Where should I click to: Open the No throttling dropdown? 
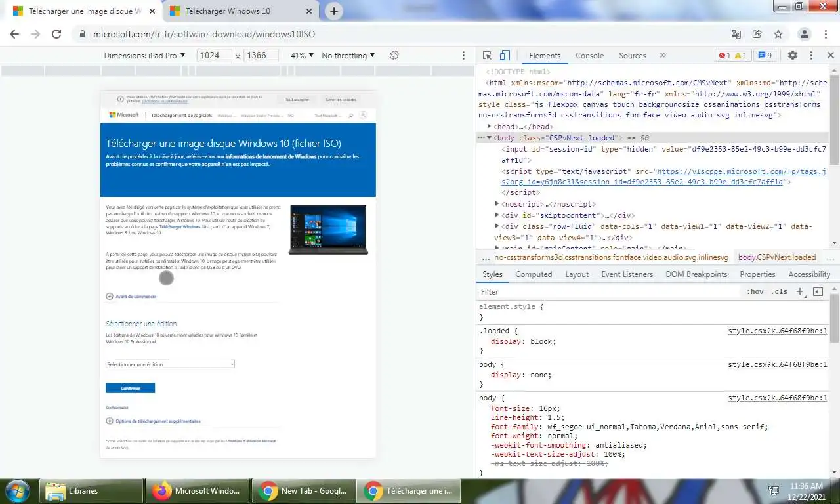(348, 56)
